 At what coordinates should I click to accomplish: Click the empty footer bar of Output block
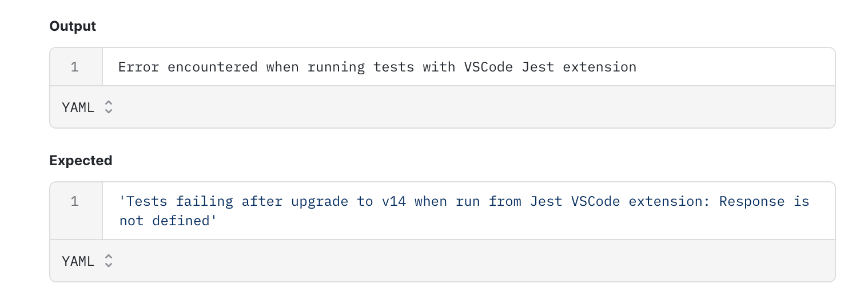(x=475, y=107)
